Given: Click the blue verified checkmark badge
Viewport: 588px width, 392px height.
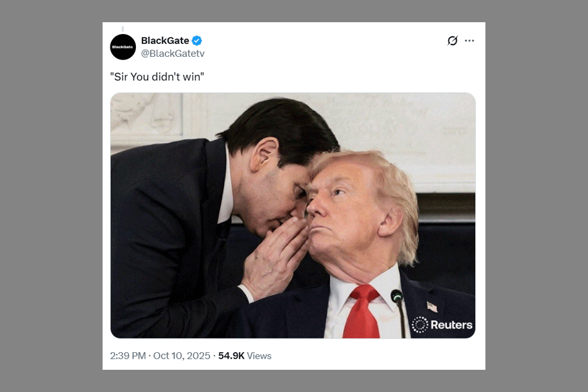Looking at the screenshot, I should (x=197, y=41).
